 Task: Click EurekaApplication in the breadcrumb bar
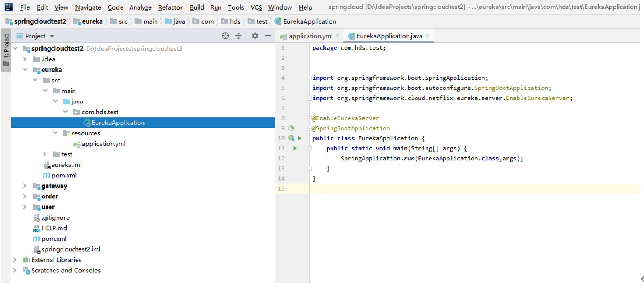(309, 21)
